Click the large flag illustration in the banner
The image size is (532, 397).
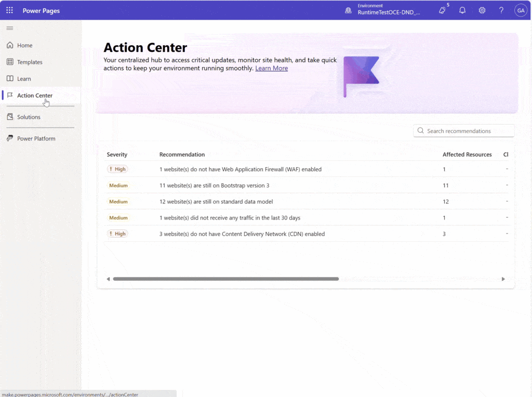coord(361,77)
